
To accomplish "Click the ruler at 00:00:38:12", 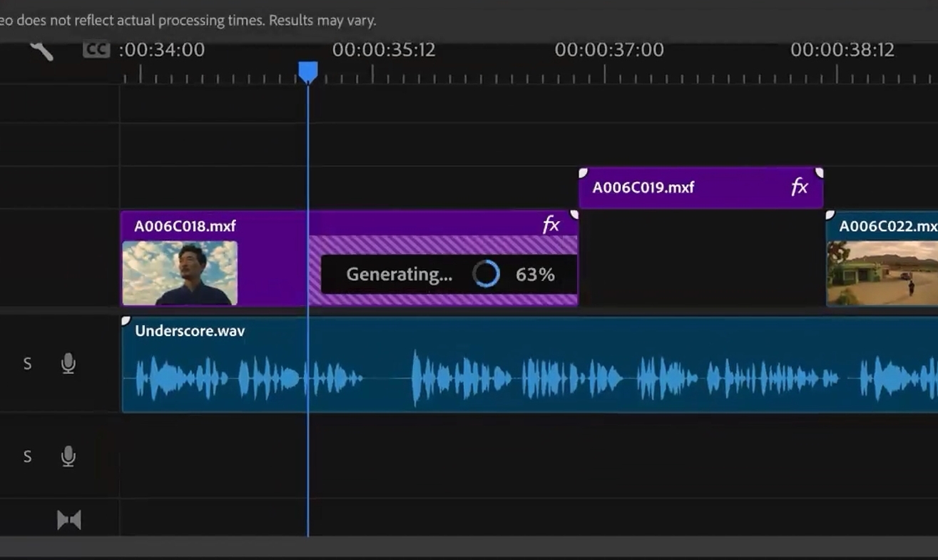I will 837,73.
